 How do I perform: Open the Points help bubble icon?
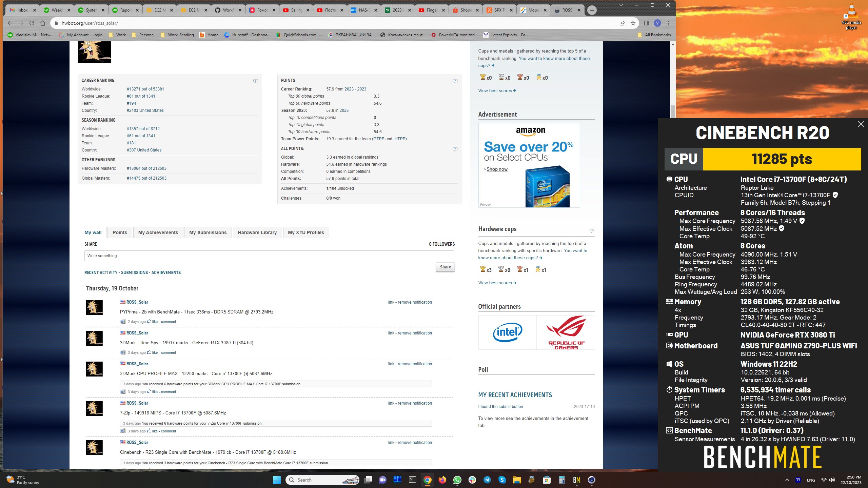[x=455, y=81]
